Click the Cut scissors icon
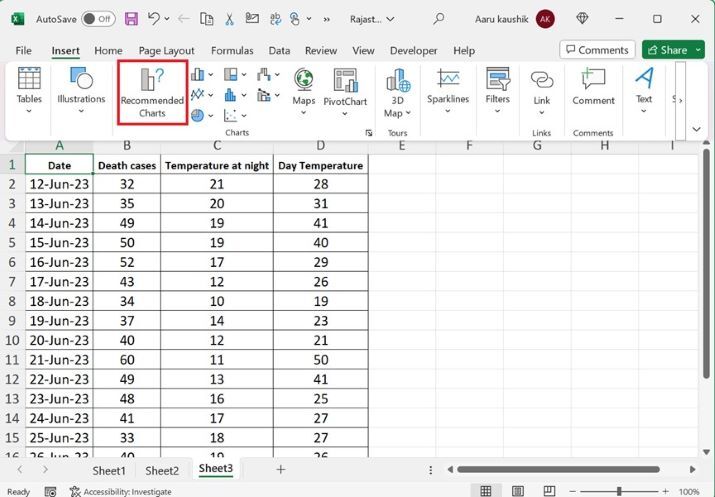The width and height of the screenshot is (715, 497). click(x=229, y=19)
